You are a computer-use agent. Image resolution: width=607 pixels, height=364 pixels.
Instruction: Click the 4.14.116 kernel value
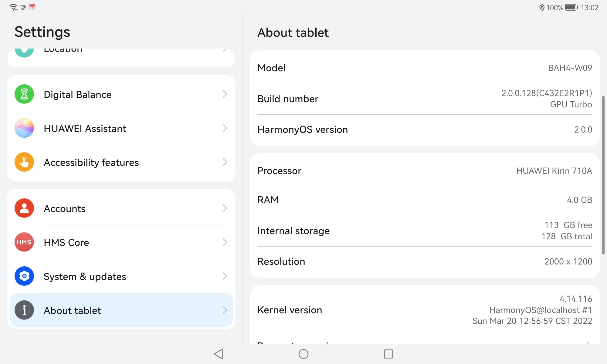pos(576,299)
